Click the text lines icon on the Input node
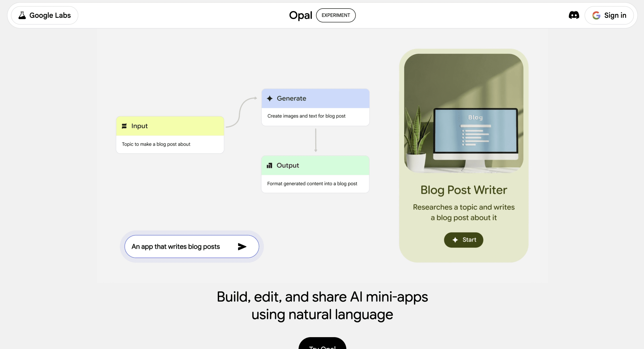 (x=124, y=126)
